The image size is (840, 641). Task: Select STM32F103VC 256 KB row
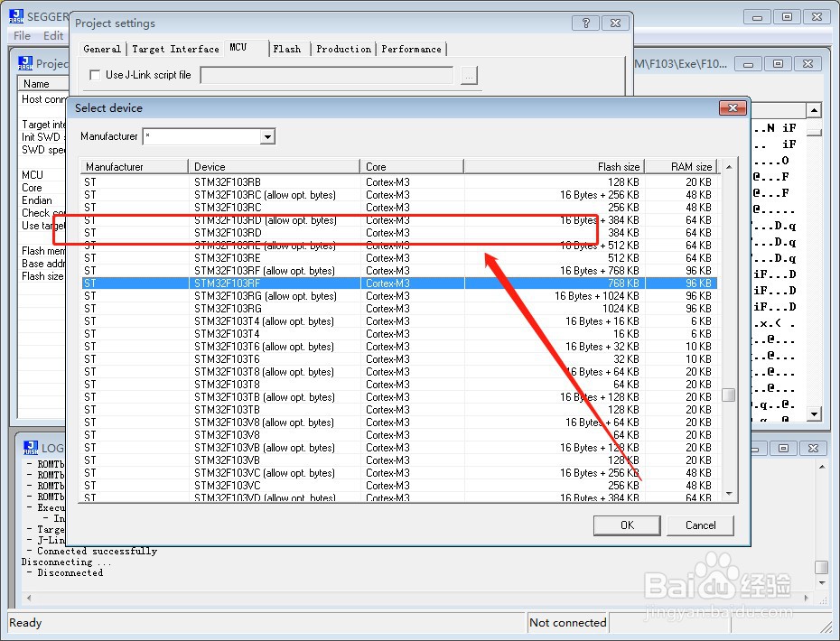(x=399, y=486)
